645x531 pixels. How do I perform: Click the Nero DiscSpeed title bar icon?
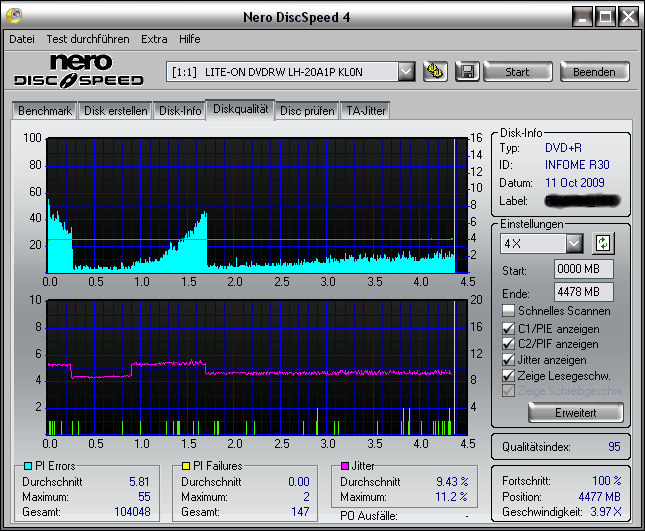pos(14,16)
